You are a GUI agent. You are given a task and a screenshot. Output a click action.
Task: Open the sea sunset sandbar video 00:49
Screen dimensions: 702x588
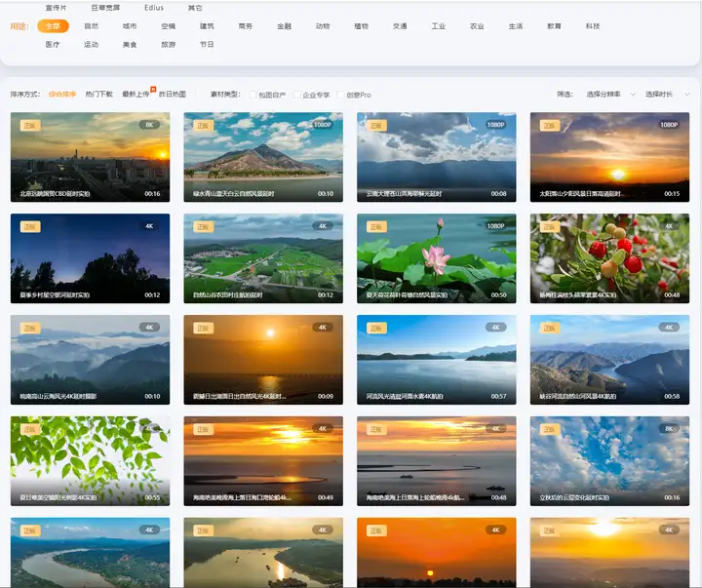[263, 461]
